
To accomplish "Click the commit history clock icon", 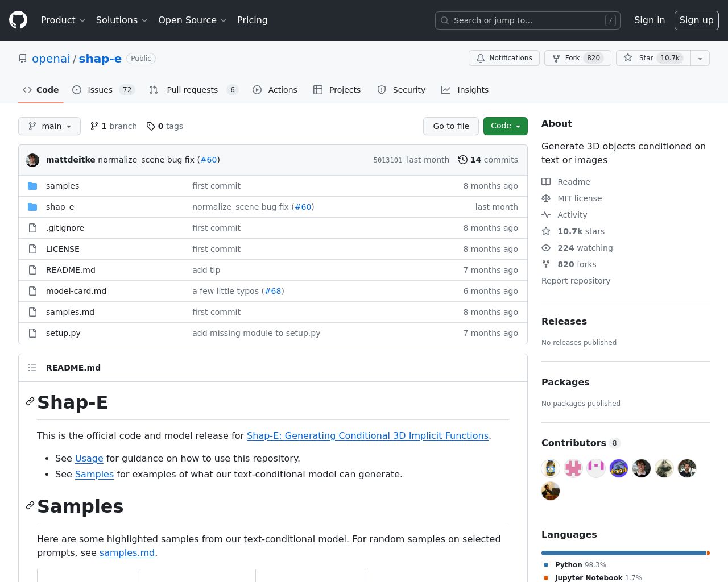I will click(462, 160).
